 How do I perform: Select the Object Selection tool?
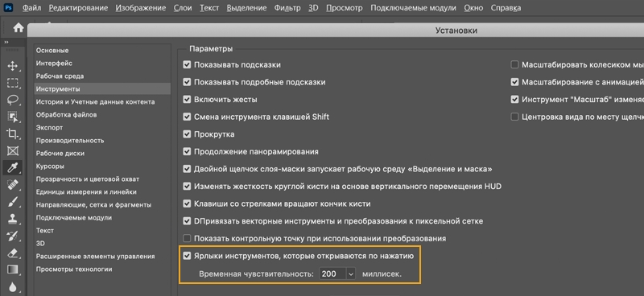(x=13, y=117)
